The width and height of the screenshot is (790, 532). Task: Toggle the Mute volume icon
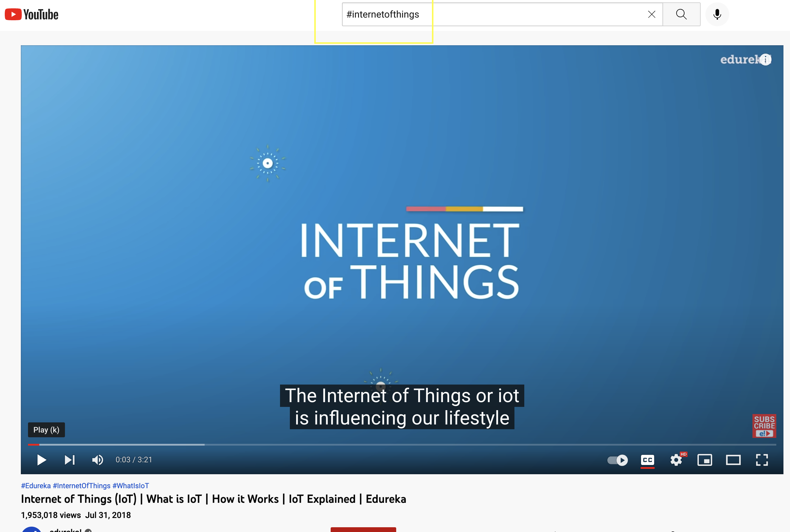pyautogui.click(x=98, y=460)
